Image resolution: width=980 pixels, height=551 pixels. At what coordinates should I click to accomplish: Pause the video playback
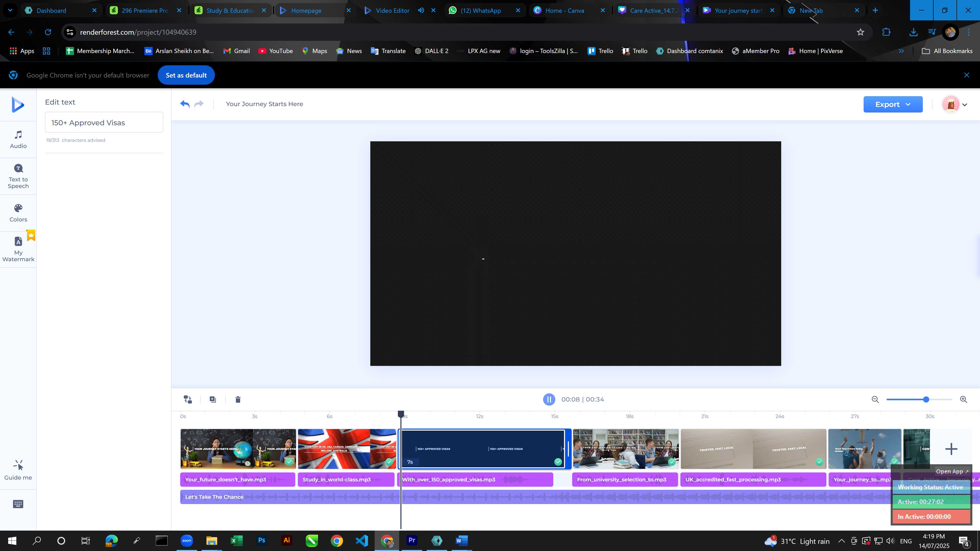coord(549,399)
